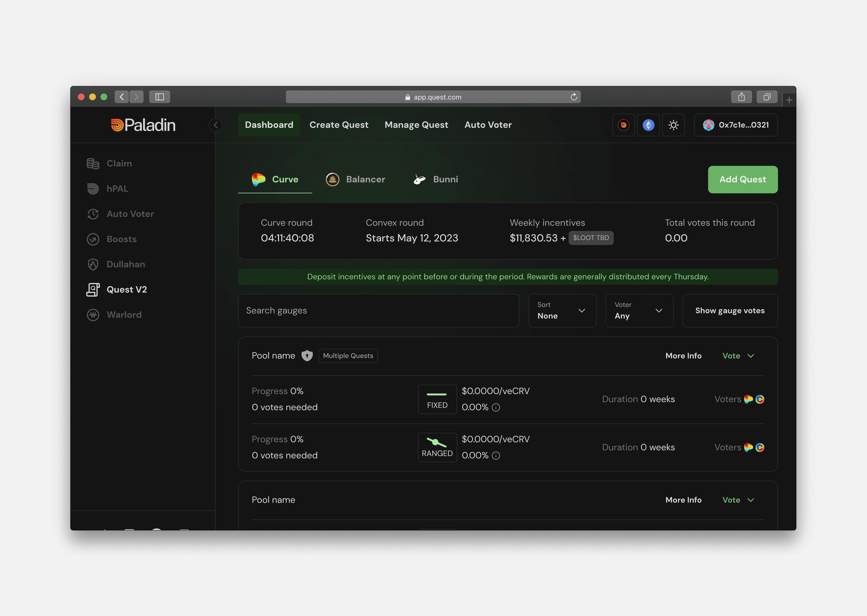Open the Create Quest tab
867x616 pixels.
[x=339, y=125]
